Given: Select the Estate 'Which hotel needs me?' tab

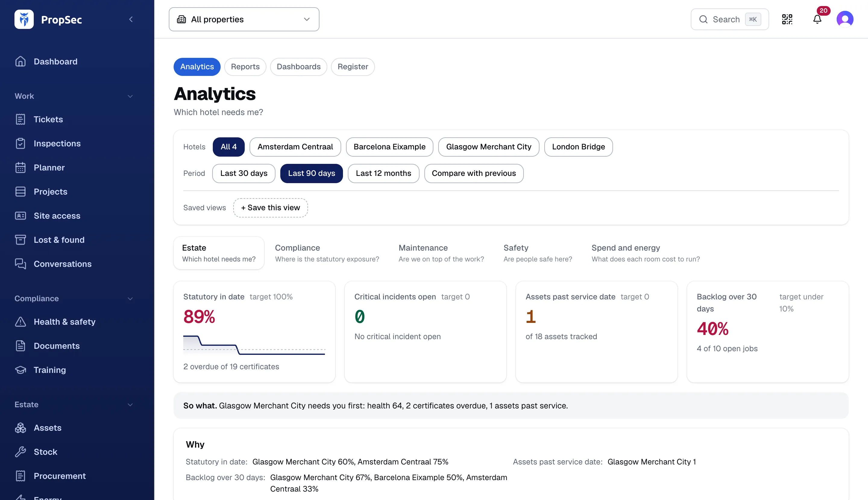Looking at the screenshot, I should 219,253.
